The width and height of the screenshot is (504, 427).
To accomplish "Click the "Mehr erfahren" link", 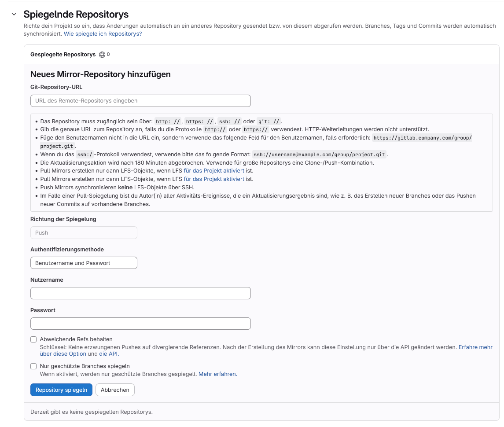I will 217,374.
